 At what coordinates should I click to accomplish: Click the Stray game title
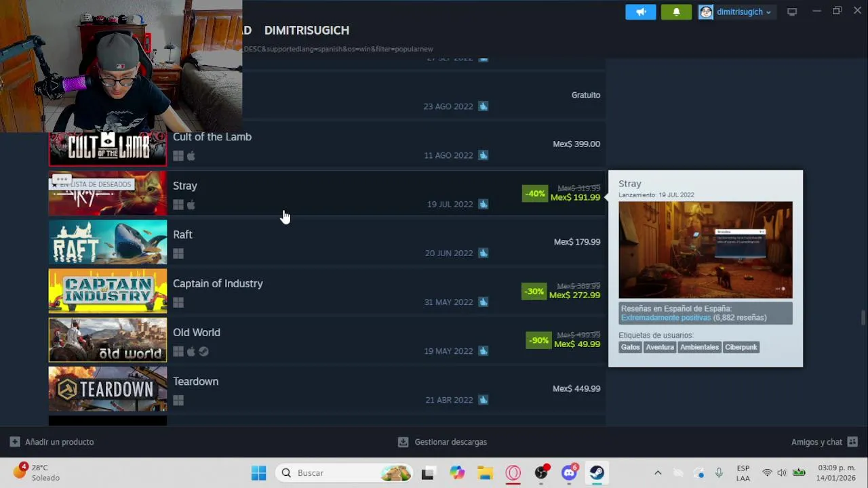coord(185,186)
